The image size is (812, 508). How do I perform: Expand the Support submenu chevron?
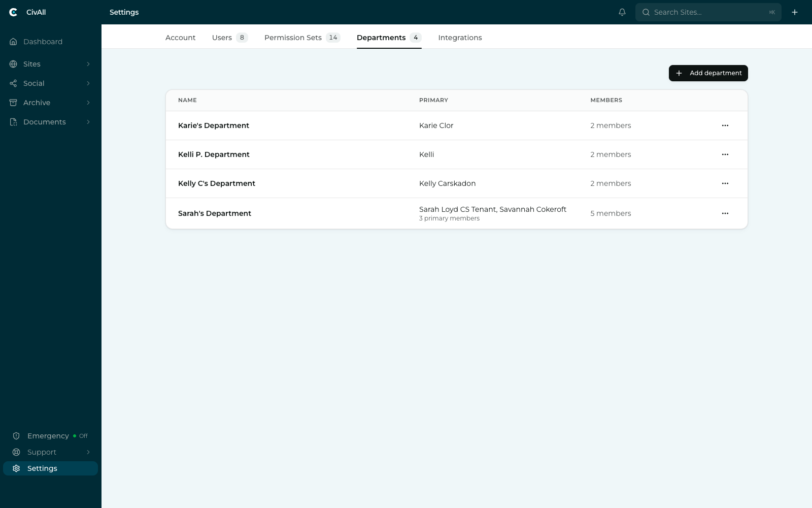[88, 452]
